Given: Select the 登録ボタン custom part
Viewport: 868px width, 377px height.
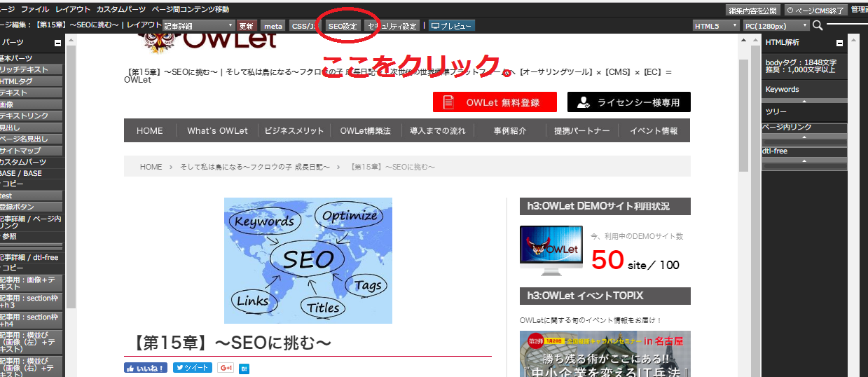Looking at the screenshot, I should pos(31,207).
